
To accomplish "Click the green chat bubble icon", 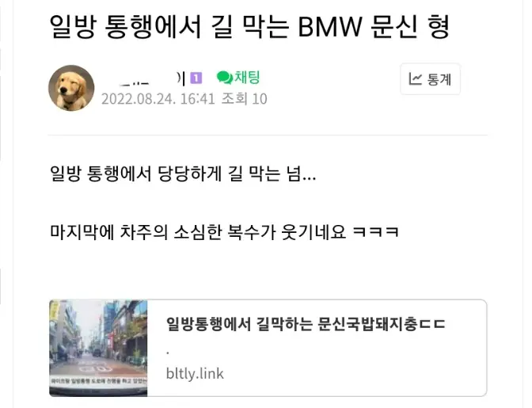I will [x=224, y=78].
